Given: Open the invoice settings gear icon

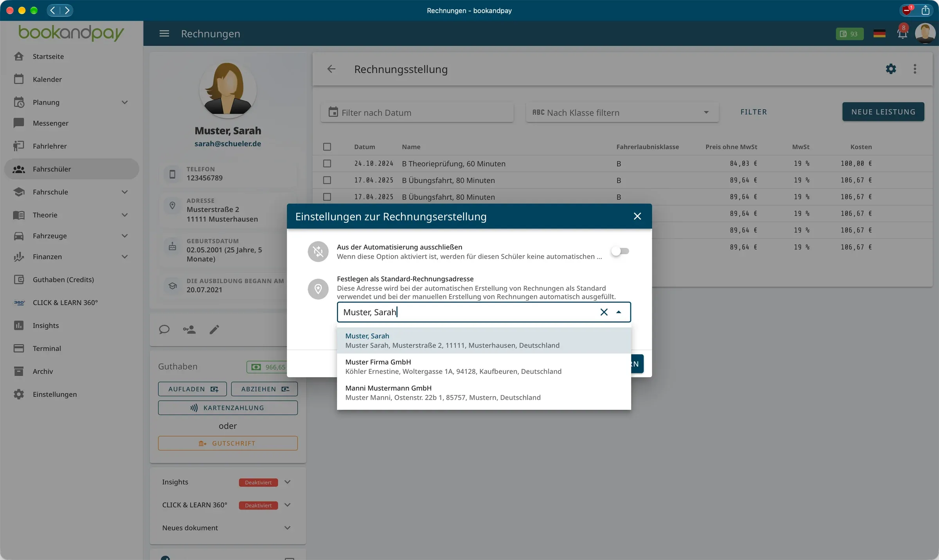Looking at the screenshot, I should [x=891, y=69].
